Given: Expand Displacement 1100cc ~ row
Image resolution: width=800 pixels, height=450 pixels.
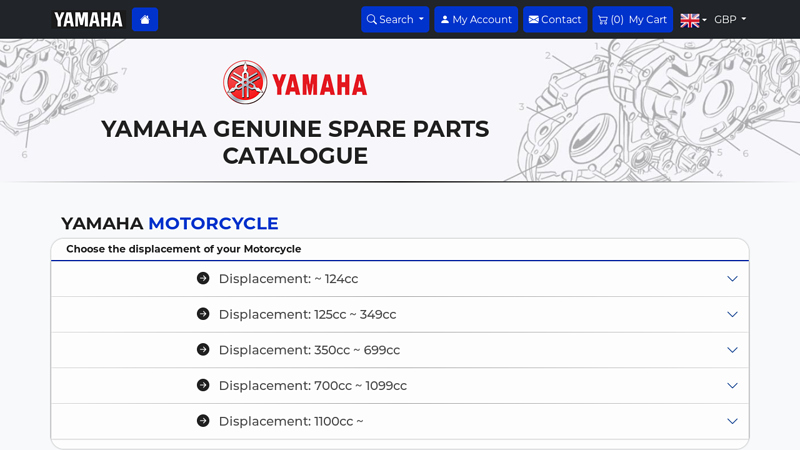Looking at the screenshot, I should (x=400, y=421).
